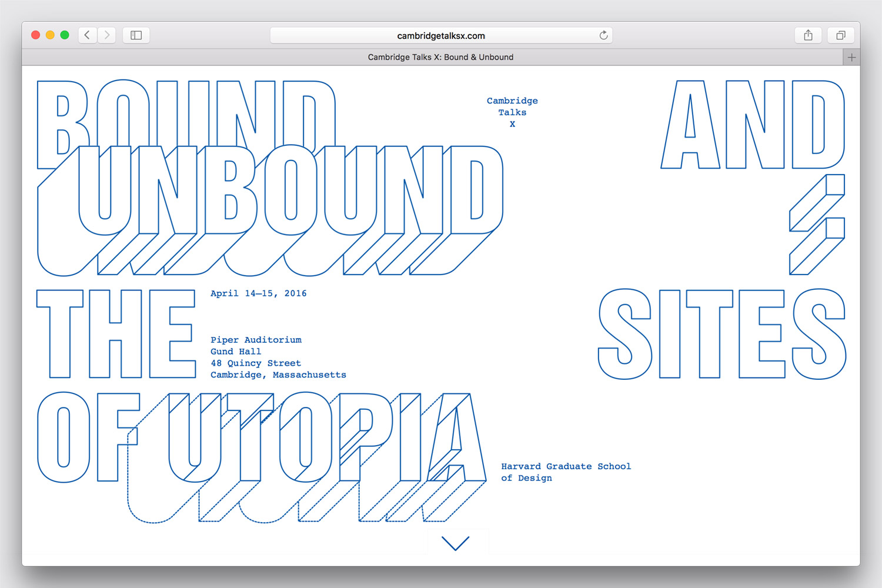The image size is (882, 588).
Task: Click the April 14–15, 2016 date text
Action: tap(258, 293)
